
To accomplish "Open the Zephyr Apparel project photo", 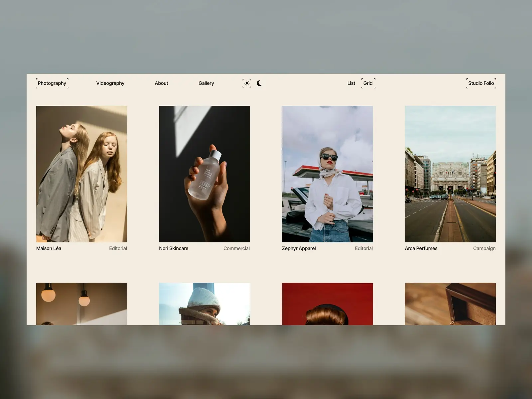I will coord(328,174).
